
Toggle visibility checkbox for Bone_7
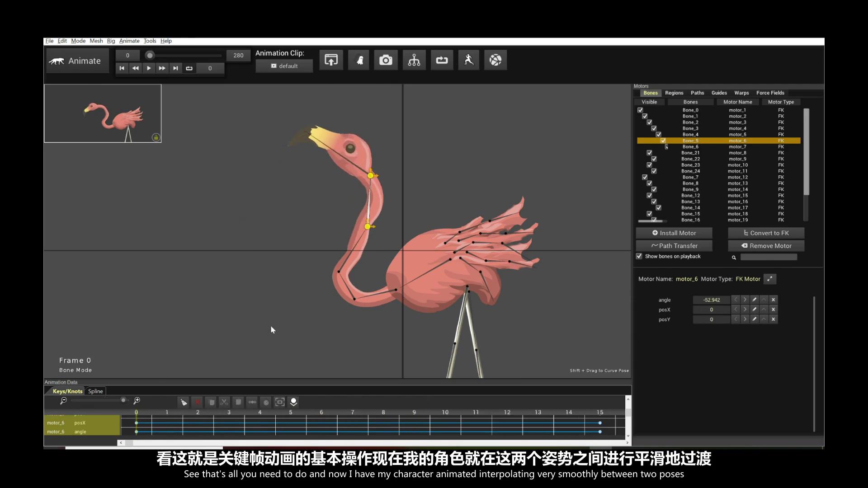click(645, 177)
